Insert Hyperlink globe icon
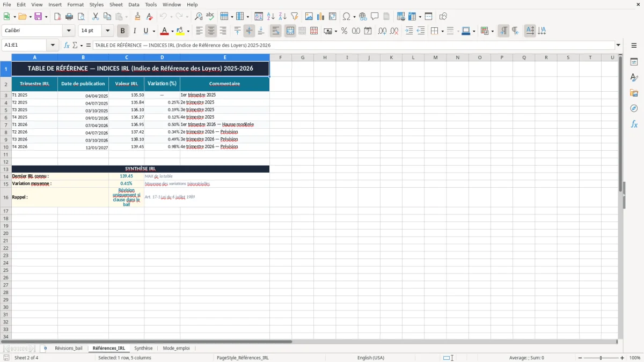This screenshot has width=644, height=362. click(x=363, y=17)
